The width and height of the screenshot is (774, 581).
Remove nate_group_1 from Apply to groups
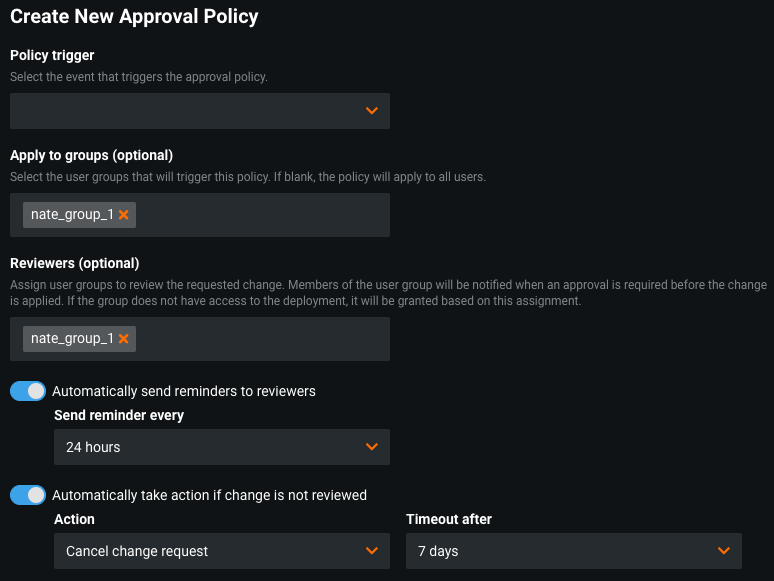(123, 215)
